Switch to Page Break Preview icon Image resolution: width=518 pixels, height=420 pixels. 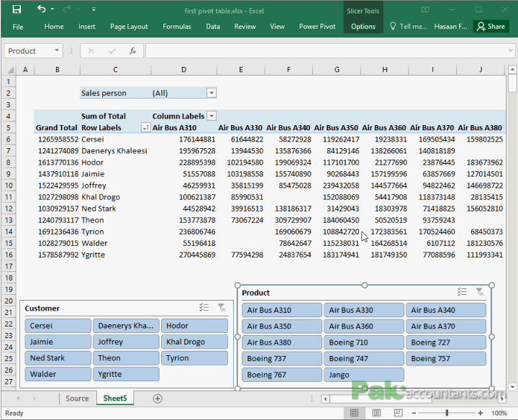[398, 413]
